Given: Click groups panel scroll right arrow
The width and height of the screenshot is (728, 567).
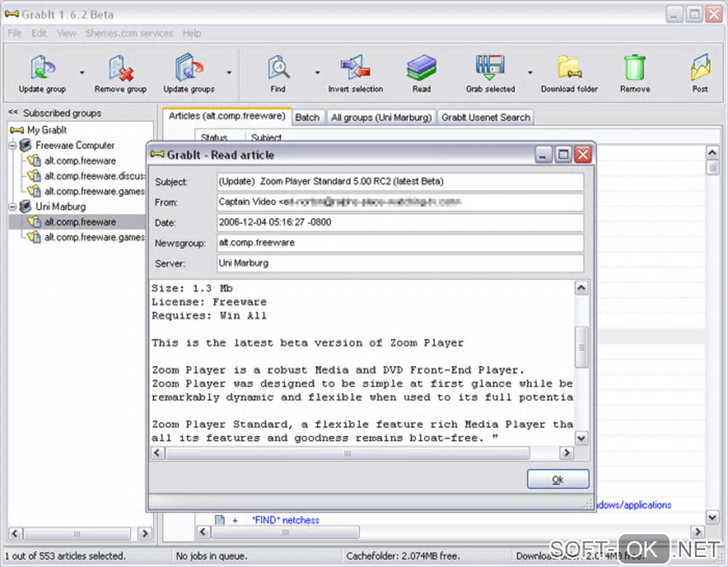Looking at the screenshot, I should click(145, 533).
